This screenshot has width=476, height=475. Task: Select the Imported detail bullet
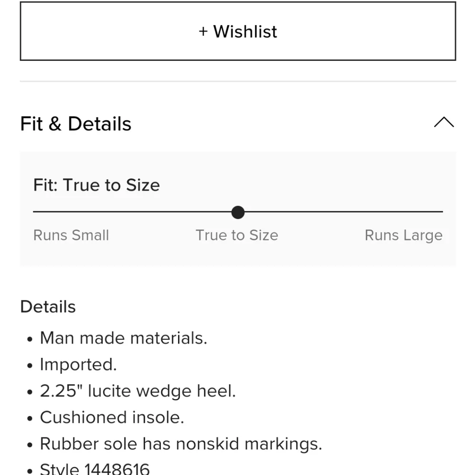79,365
